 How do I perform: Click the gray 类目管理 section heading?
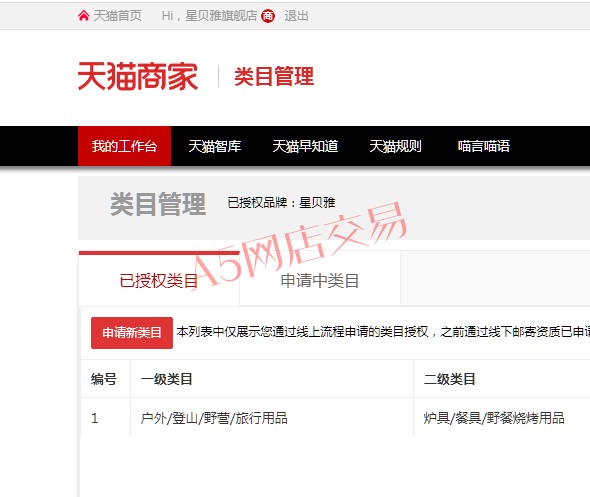158,204
